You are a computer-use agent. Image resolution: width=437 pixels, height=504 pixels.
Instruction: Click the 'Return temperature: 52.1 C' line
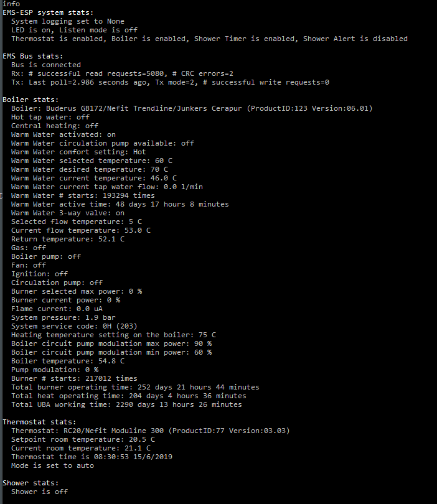(x=68, y=239)
